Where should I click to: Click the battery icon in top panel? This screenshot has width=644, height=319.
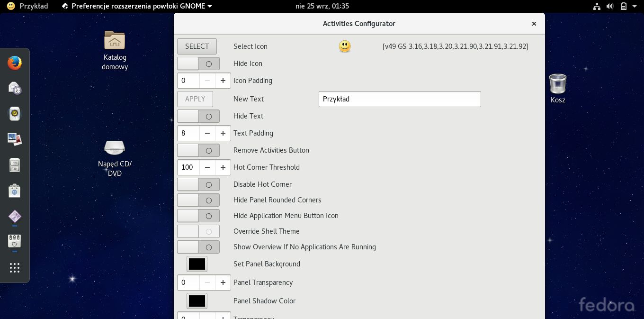point(624,6)
